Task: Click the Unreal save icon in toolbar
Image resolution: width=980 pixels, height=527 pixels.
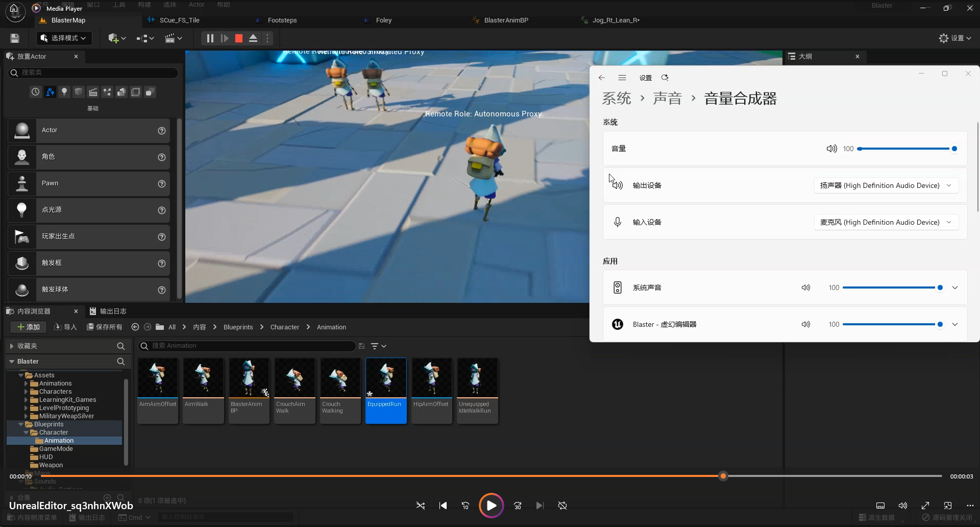Action: (15, 38)
